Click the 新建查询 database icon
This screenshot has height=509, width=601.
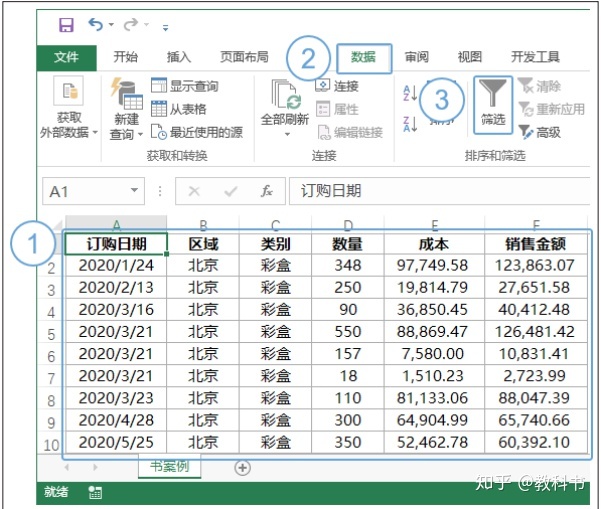[127, 94]
